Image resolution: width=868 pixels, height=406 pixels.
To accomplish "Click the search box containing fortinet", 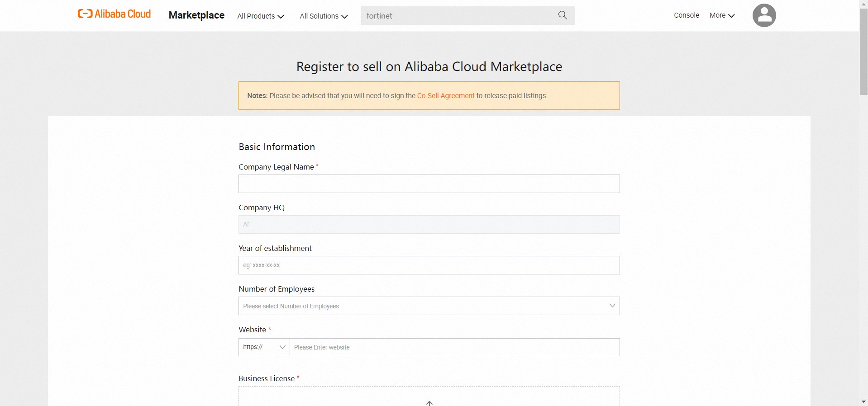I will [457, 16].
